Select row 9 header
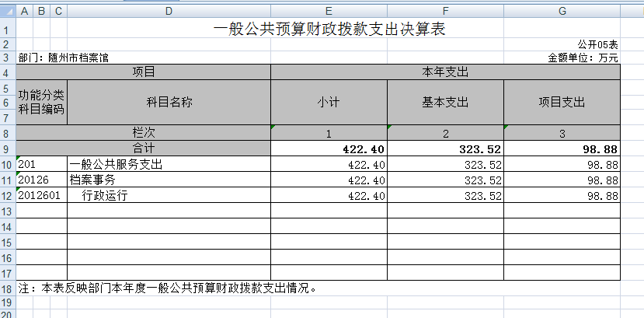The height and width of the screenshot is (318, 644). click(7, 149)
